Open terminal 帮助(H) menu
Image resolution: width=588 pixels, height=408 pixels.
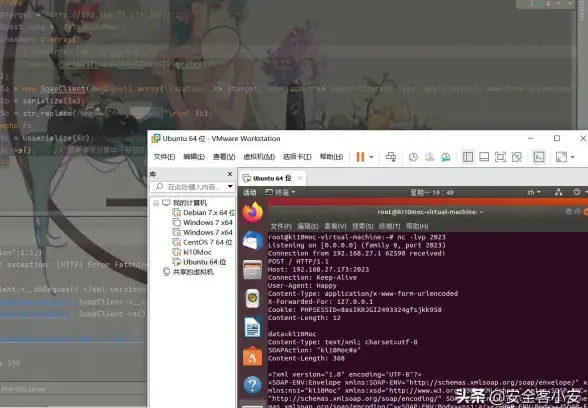coord(417,226)
